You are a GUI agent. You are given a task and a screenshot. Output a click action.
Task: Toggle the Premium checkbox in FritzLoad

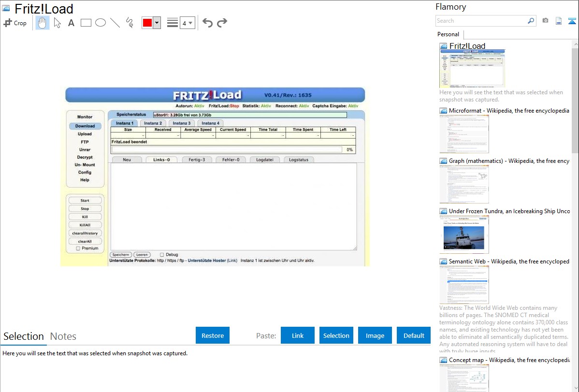(x=78, y=248)
